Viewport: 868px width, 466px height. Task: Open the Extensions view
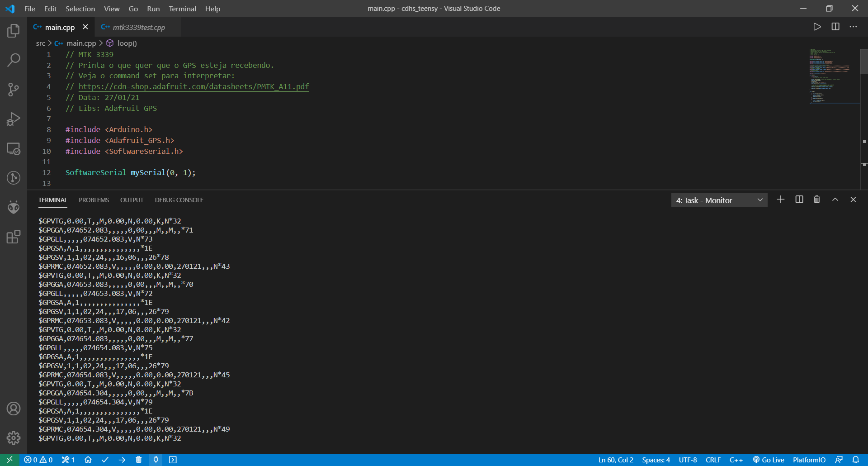pos(14,237)
